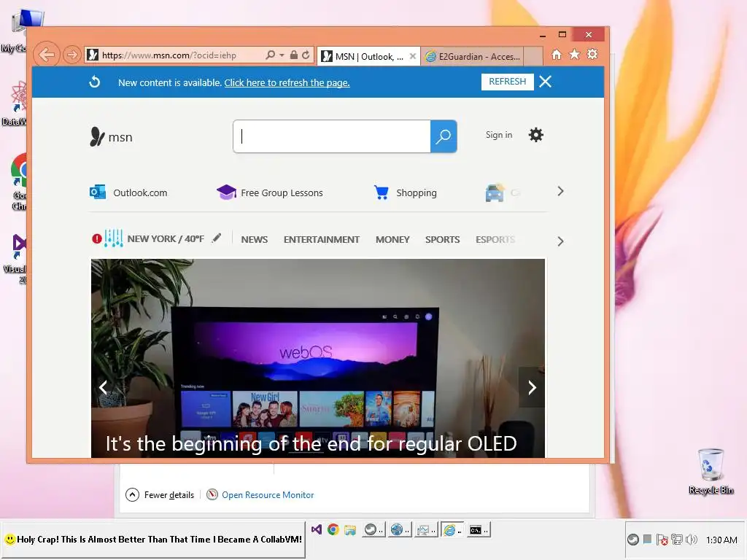
Task: Open the address bar autocomplete dropdown arrow
Action: coord(282,55)
